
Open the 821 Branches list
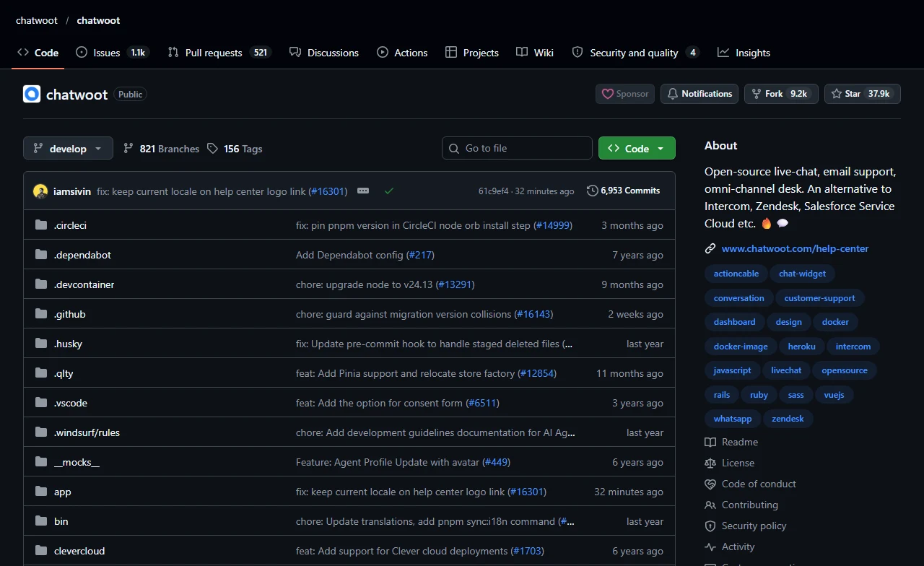click(x=161, y=149)
